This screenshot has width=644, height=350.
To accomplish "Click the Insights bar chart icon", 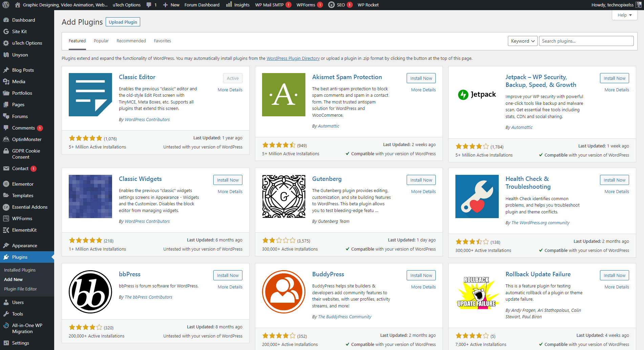I will (229, 4).
